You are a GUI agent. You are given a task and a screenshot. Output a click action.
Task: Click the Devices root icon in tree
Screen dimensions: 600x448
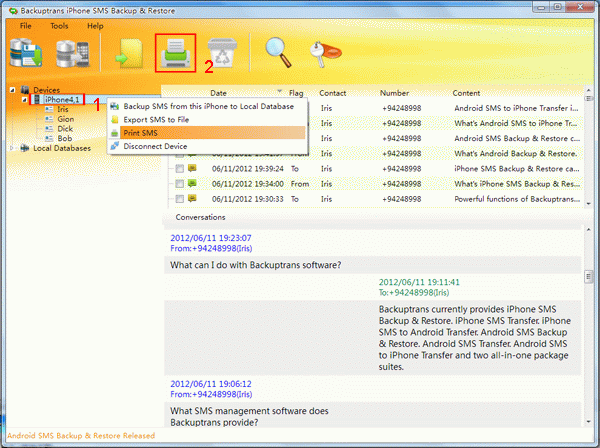(x=25, y=90)
